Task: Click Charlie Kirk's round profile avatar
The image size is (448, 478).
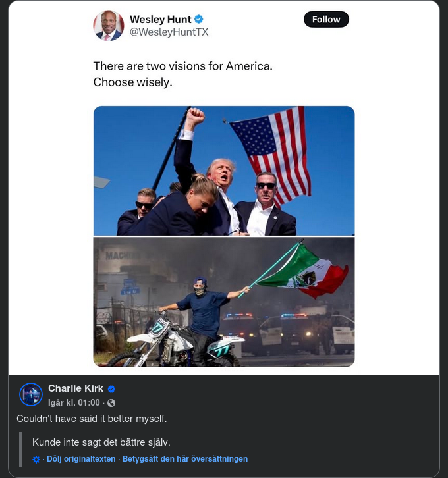Action: click(x=31, y=394)
